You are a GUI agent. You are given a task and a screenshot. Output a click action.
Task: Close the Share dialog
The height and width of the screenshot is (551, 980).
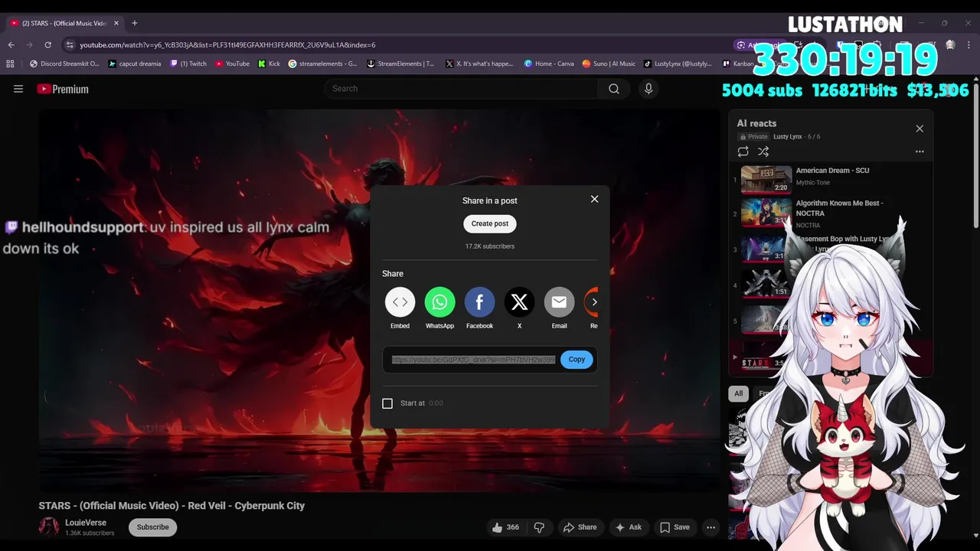pyautogui.click(x=594, y=199)
